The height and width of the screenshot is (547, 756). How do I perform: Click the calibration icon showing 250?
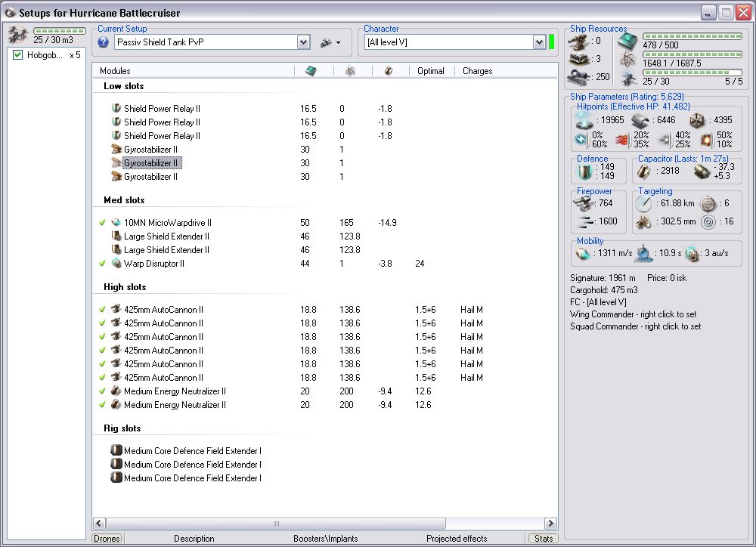(x=580, y=76)
